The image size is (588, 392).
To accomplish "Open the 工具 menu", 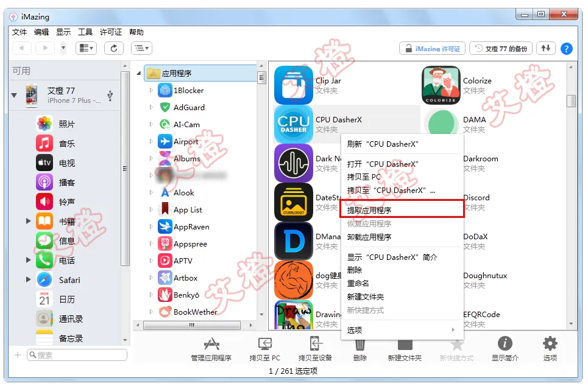I will point(85,32).
